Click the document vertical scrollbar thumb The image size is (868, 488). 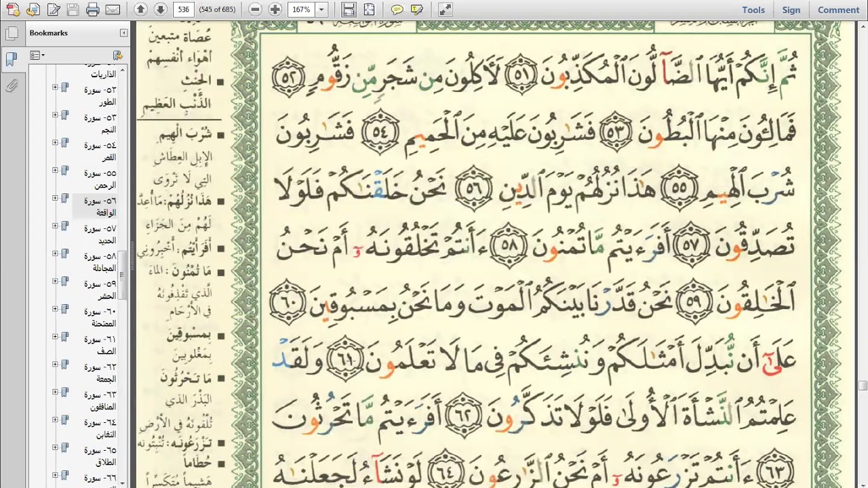click(x=863, y=386)
